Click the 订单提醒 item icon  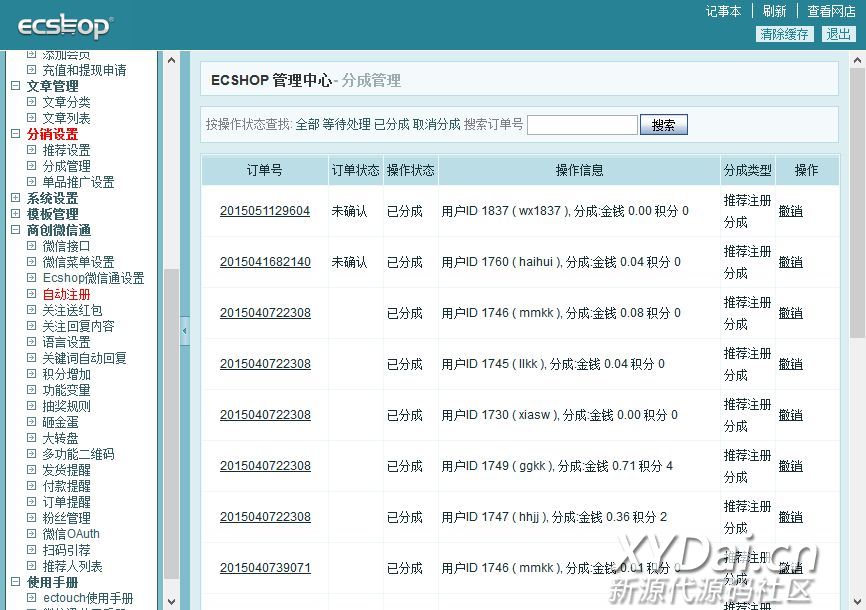(x=31, y=502)
